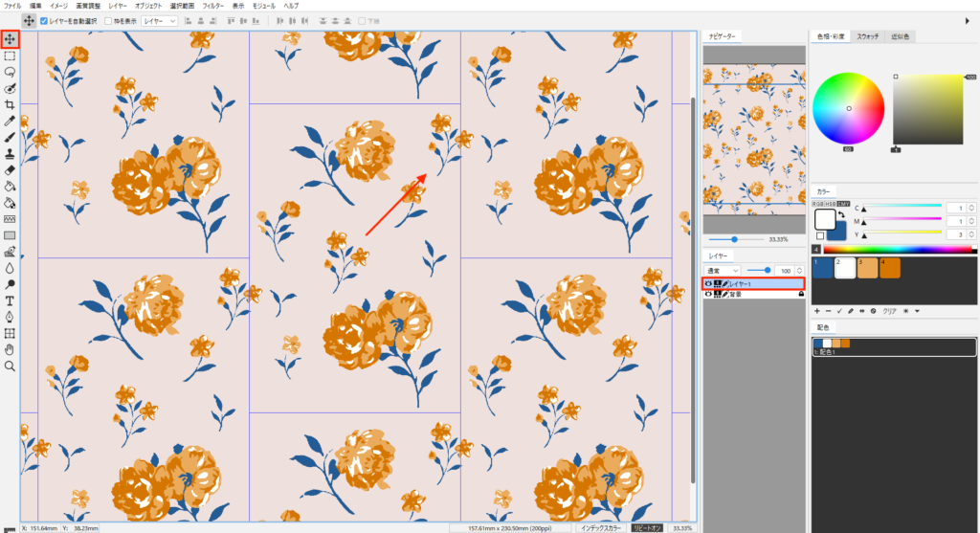Image resolution: width=980 pixels, height=533 pixels.
Task: Open the 画質調整 menu
Action: click(x=88, y=6)
